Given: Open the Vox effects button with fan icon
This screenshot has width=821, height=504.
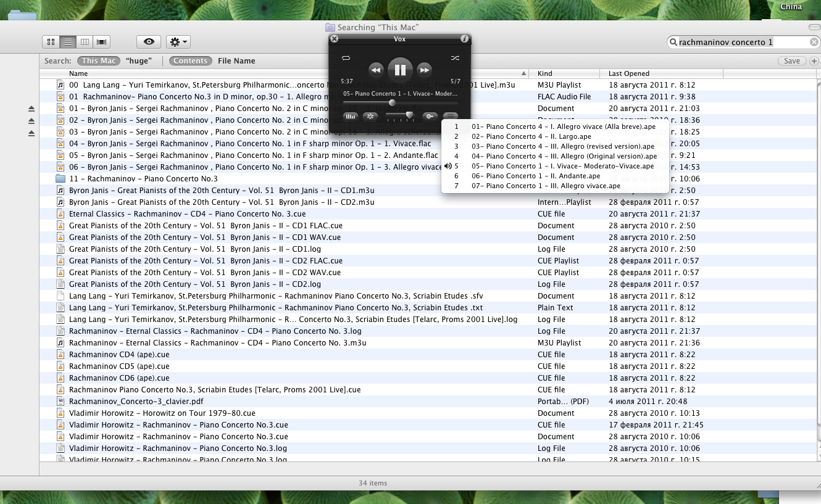Looking at the screenshot, I should 370,116.
